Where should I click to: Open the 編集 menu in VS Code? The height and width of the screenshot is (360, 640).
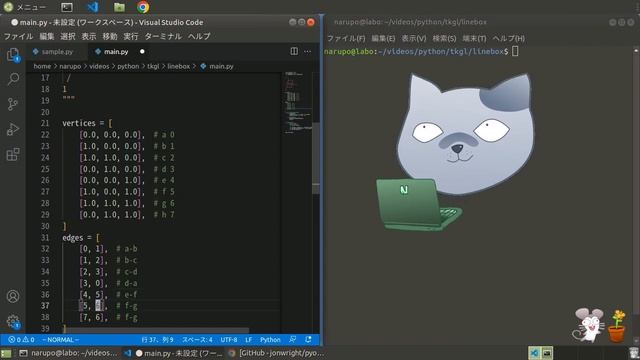pyautogui.click(x=47, y=36)
